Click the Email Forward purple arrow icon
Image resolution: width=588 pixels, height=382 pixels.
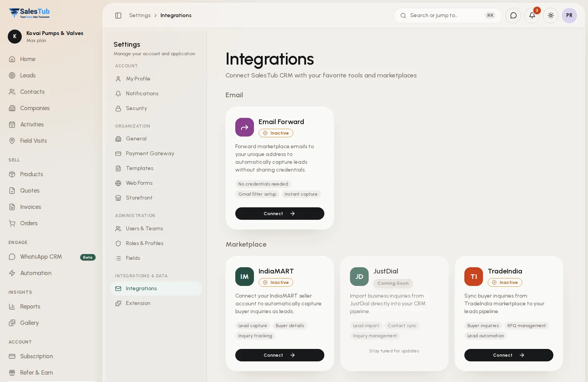pos(245,127)
